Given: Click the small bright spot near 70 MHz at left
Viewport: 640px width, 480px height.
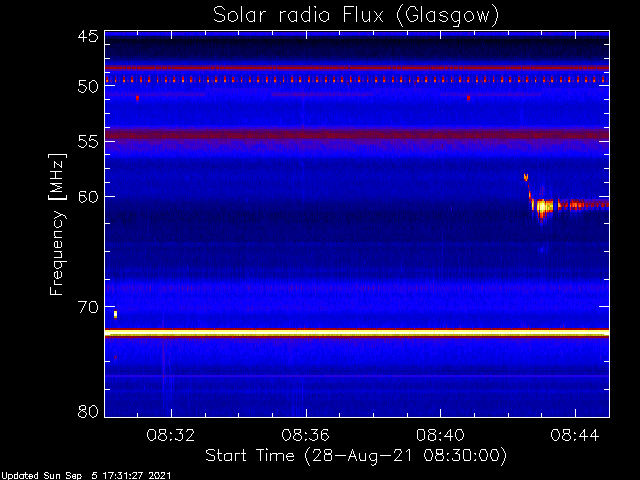Looking at the screenshot, I should (116, 314).
